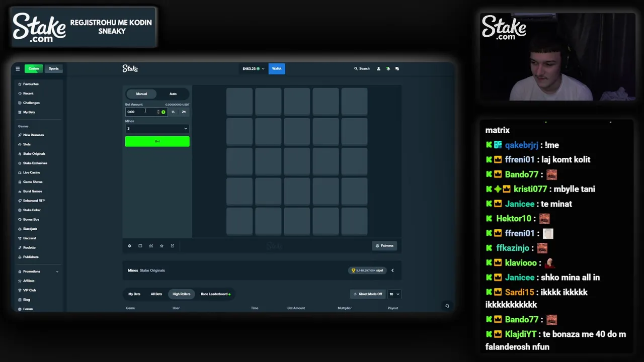644x362 pixels.
Task: Open the Mines count dropdown
Action: (157, 129)
